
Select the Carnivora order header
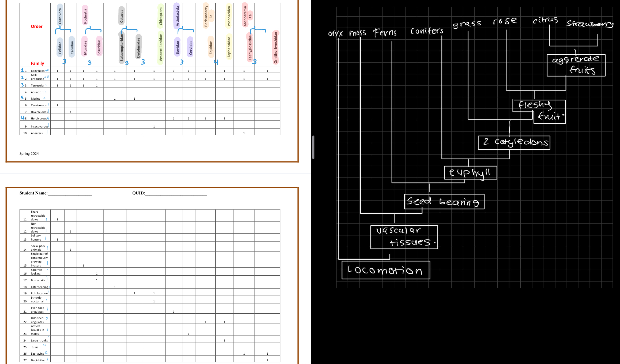pos(59,15)
